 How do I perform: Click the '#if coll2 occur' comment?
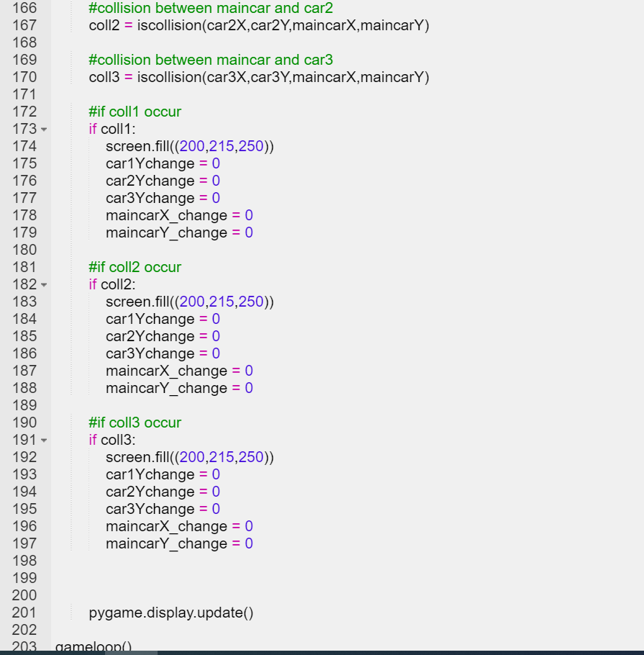pos(135,267)
